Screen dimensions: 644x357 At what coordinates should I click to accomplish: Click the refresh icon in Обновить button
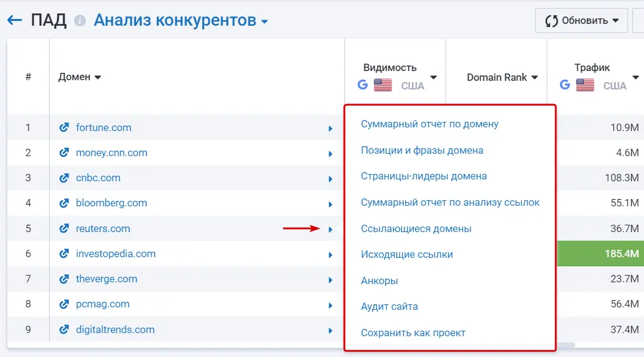coord(551,21)
